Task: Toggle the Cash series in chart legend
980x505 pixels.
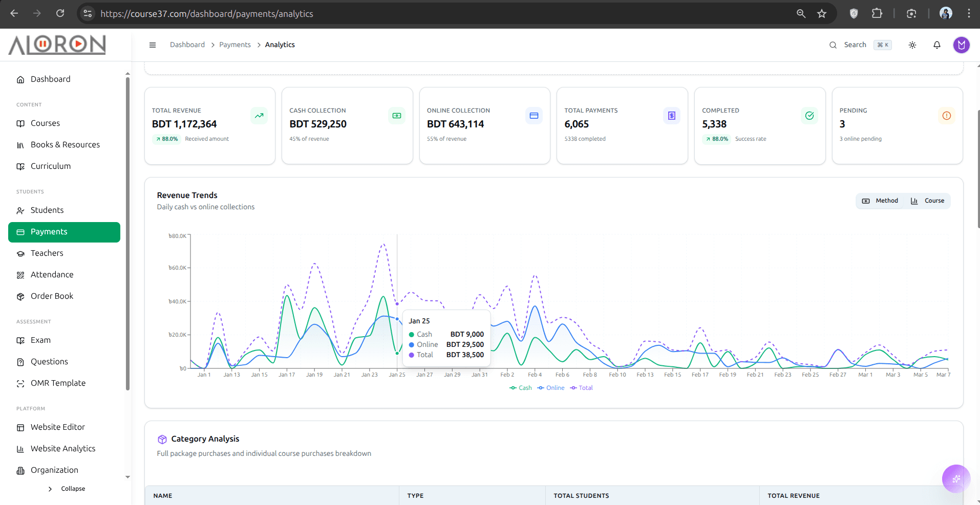Action: tap(521, 388)
